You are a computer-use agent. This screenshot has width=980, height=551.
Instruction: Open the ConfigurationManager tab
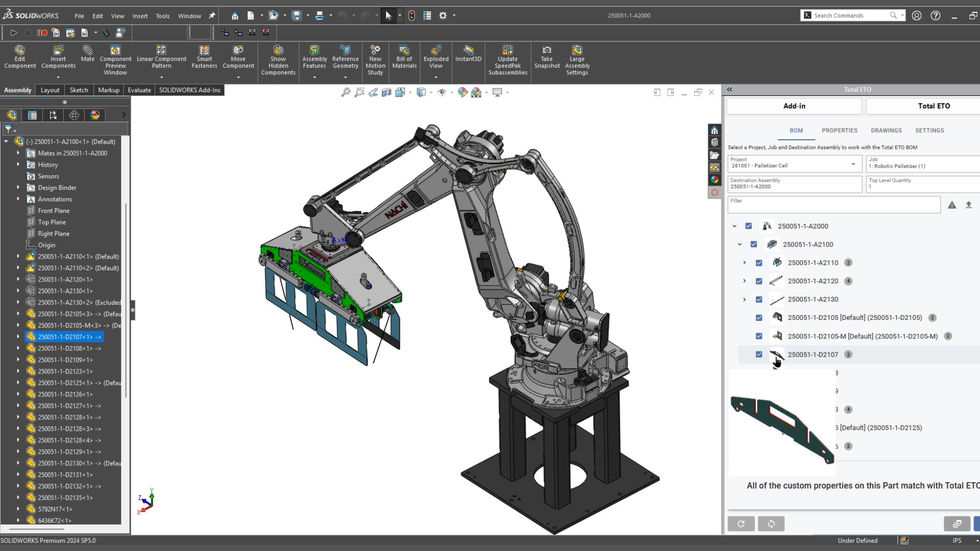coord(53,115)
